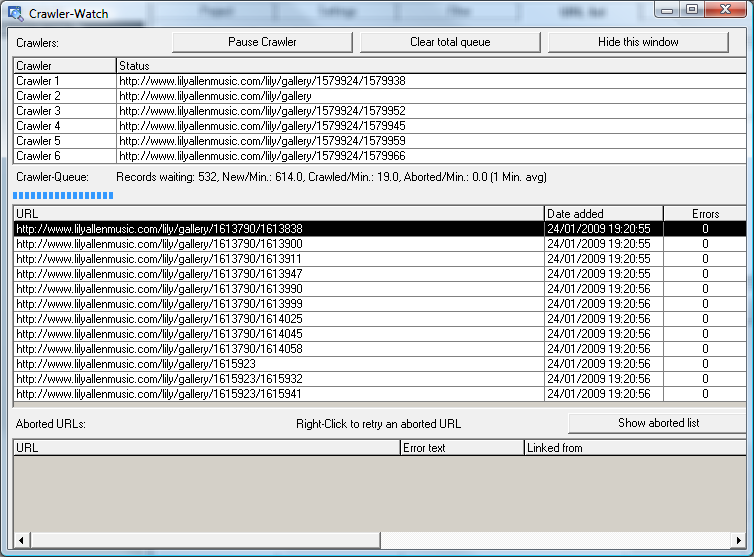
Task: Click Crawler 6 status URL ending 1579966
Action: point(263,156)
